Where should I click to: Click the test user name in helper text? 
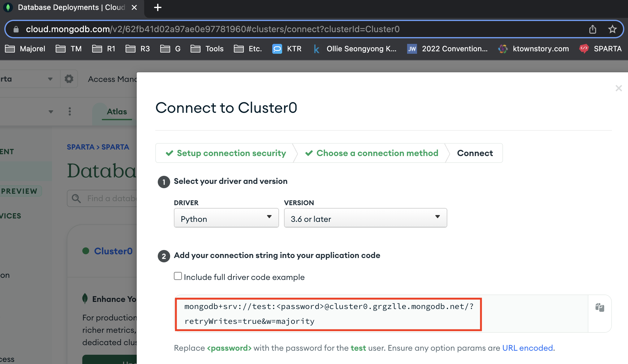pyautogui.click(x=358, y=348)
